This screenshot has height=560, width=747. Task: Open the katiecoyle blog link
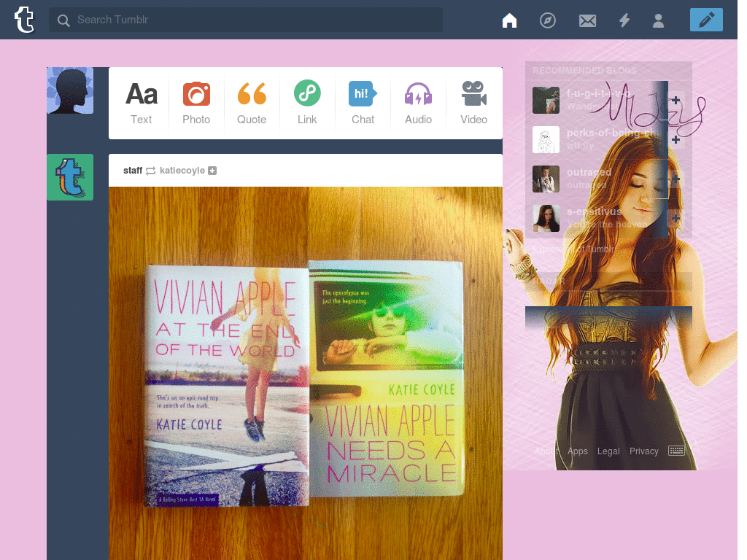pos(182,171)
